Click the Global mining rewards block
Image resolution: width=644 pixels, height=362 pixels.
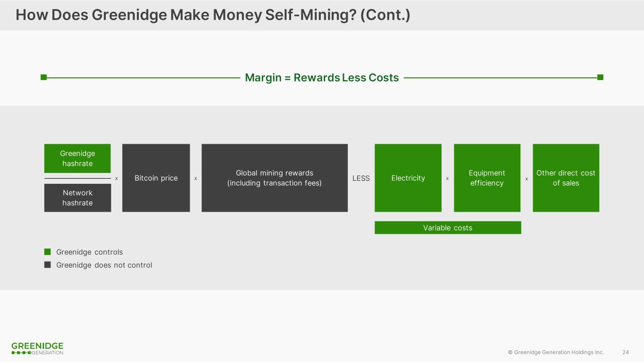pos(275,178)
